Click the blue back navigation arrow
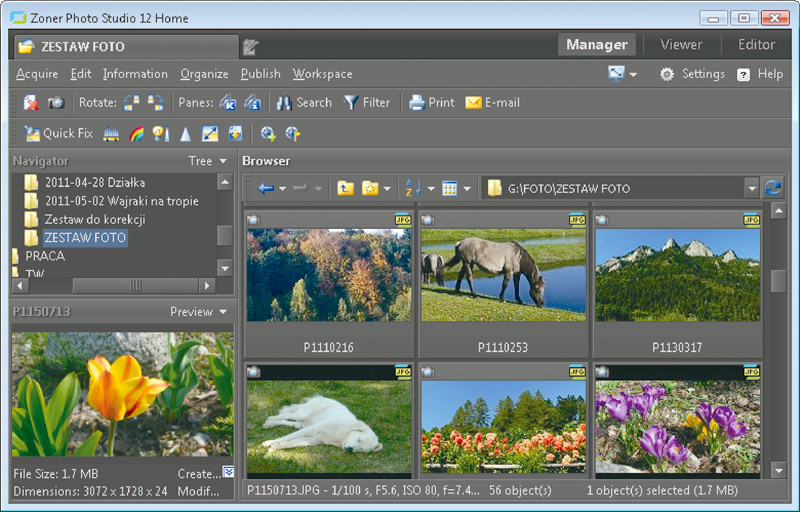 (x=265, y=188)
